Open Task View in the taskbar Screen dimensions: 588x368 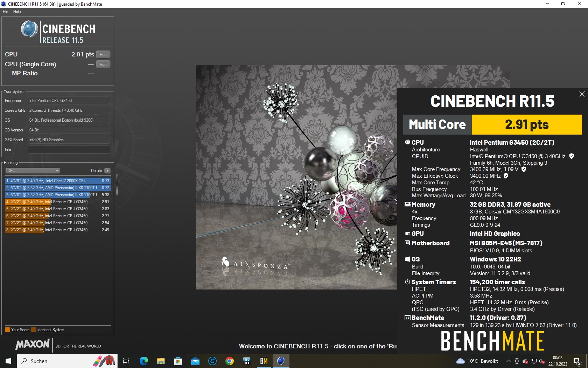(126, 361)
